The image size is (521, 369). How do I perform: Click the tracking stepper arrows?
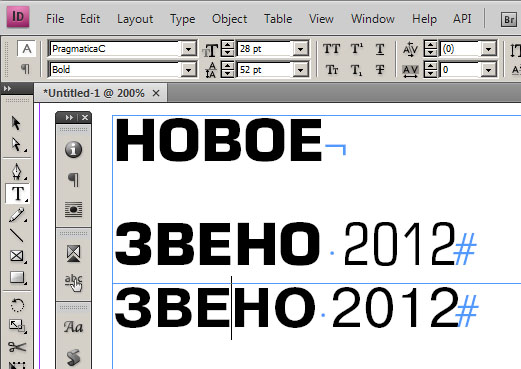[x=430, y=70]
